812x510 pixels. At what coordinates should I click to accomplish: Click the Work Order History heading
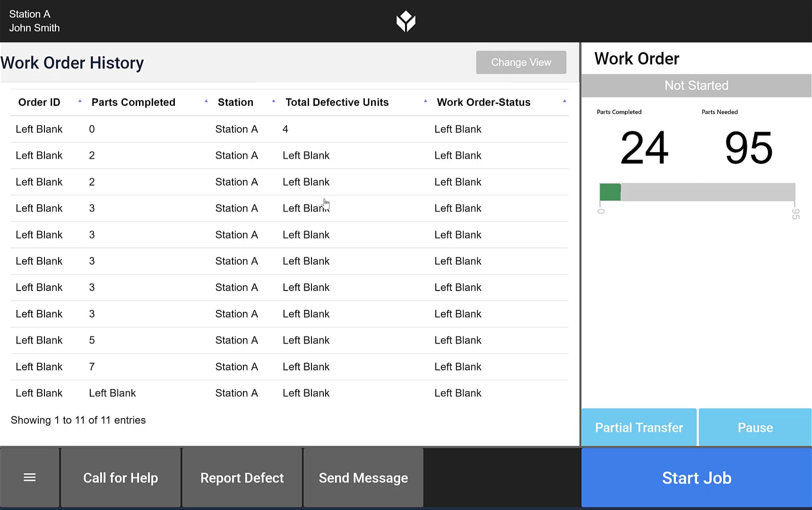[72, 62]
